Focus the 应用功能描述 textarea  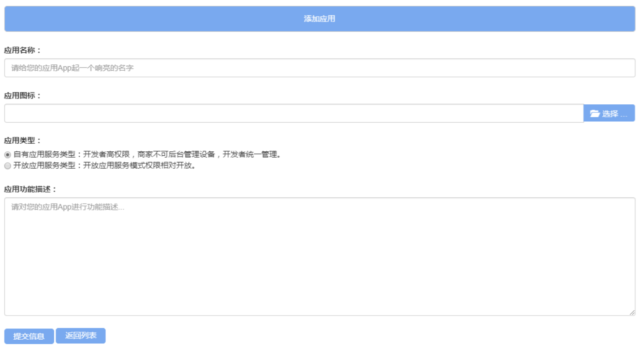(320, 256)
